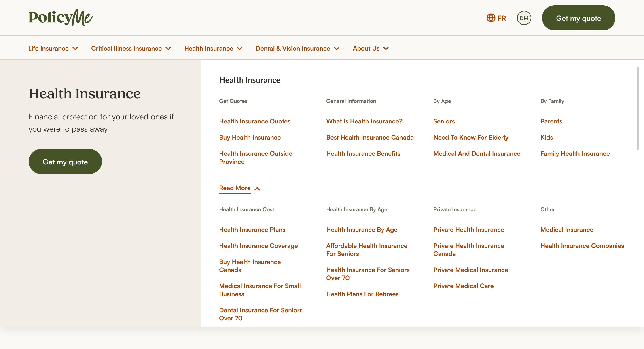Open Health Insurance Outside Province
The height and width of the screenshot is (349, 644).
(256, 157)
